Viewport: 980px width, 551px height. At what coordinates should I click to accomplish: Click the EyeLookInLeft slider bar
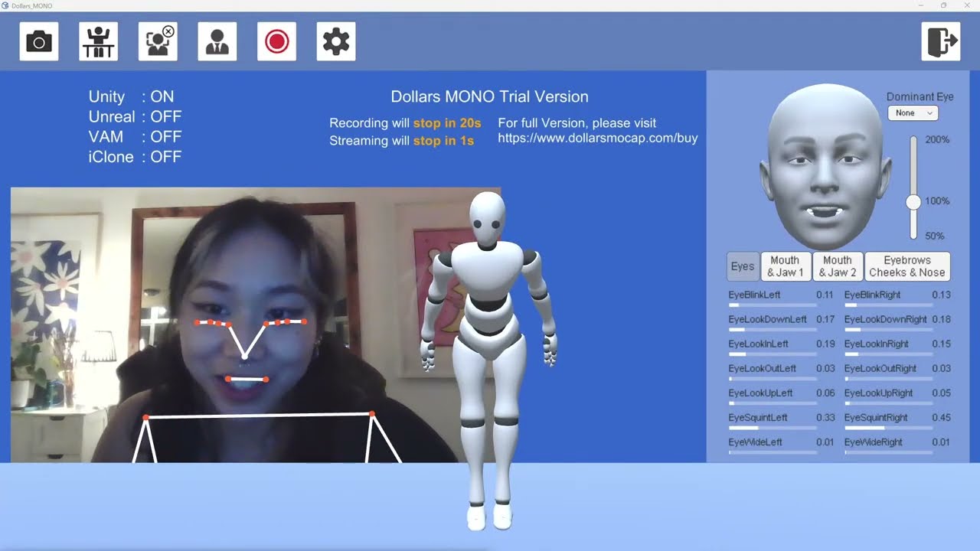click(x=773, y=354)
